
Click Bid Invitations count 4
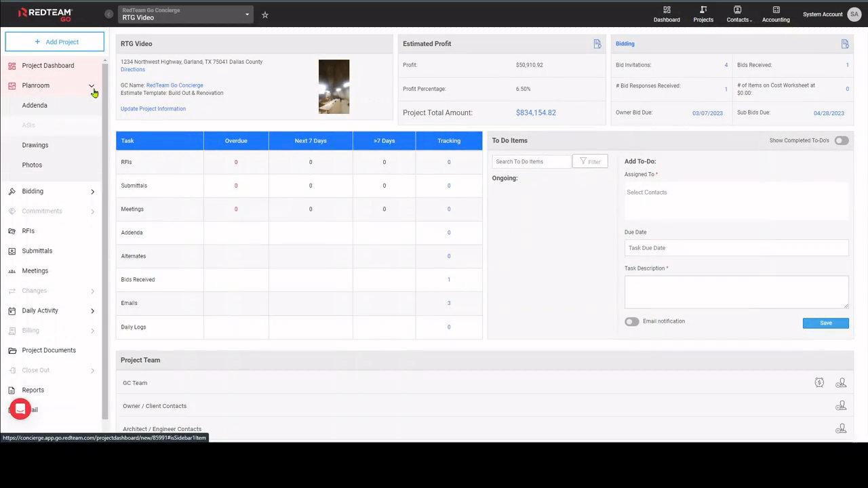pyautogui.click(x=726, y=65)
